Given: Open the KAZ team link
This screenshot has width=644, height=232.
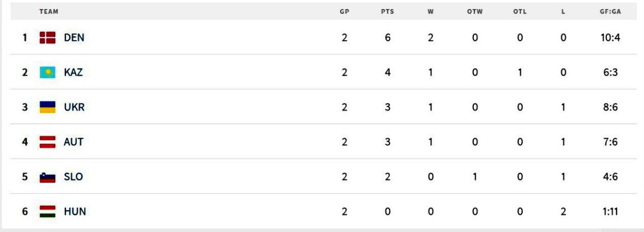Looking at the screenshot, I should pyautogui.click(x=73, y=73).
